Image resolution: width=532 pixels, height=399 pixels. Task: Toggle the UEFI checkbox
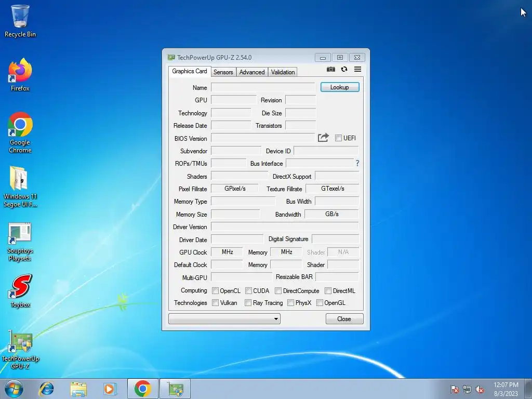(x=338, y=138)
